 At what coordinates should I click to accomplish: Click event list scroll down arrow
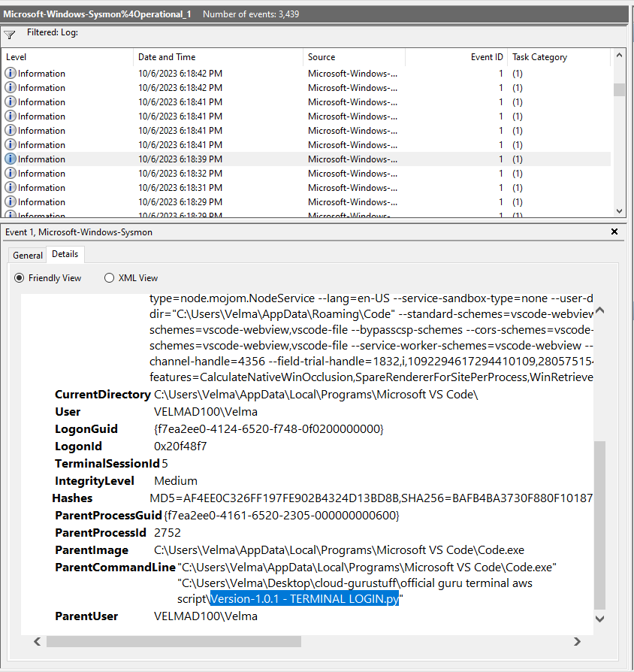click(619, 210)
